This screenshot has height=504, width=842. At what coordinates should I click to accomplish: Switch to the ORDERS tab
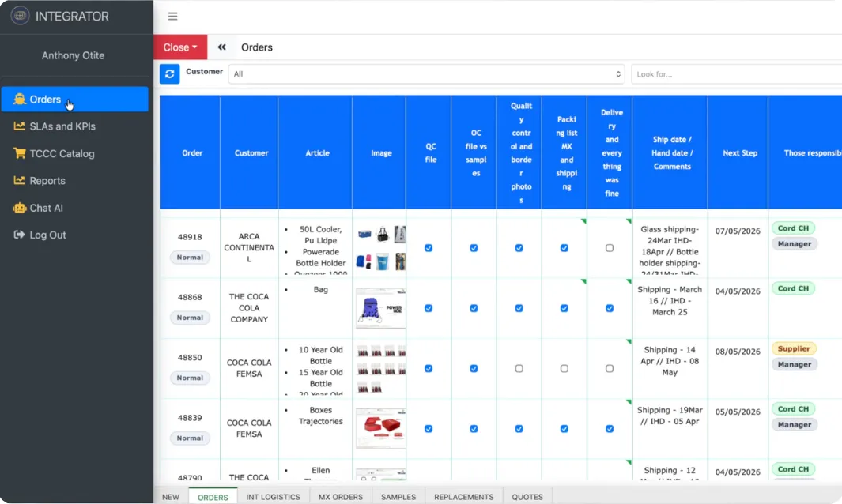coord(213,497)
